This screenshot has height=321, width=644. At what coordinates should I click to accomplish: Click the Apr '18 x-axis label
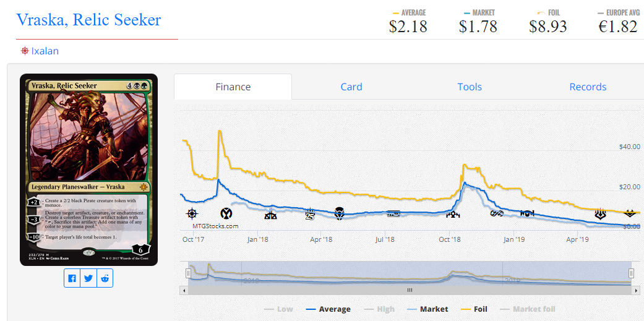pos(322,239)
